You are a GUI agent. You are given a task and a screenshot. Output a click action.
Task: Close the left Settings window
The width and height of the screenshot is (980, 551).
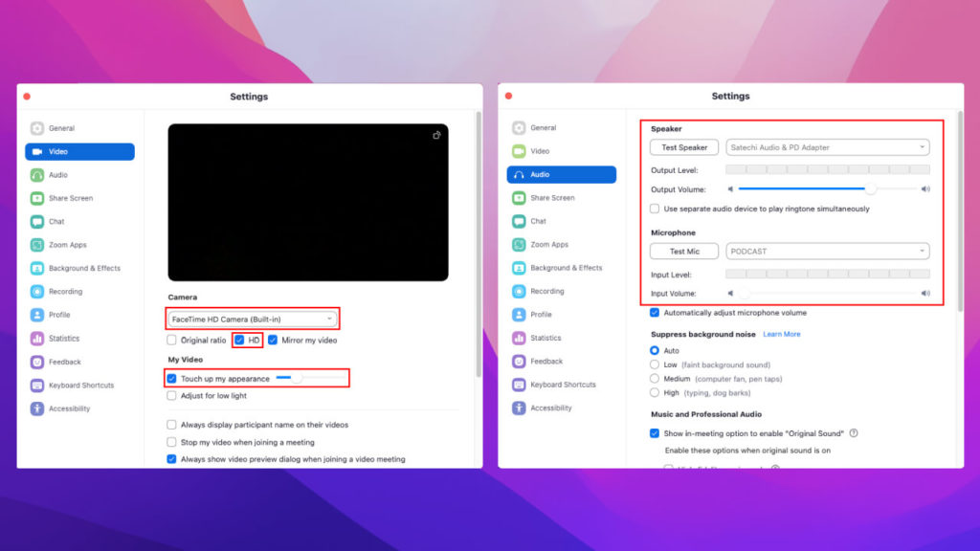pos(27,97)
